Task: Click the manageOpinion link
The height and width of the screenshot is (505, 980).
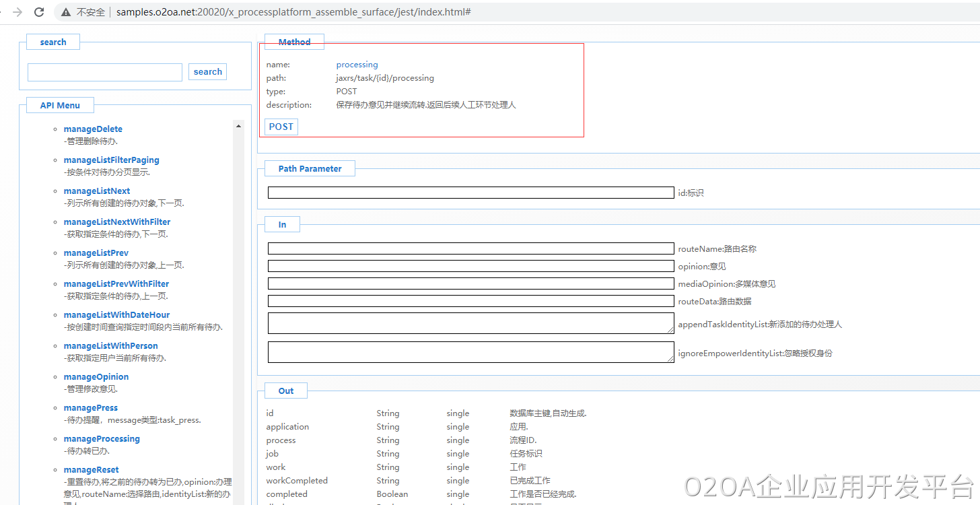Action: pyautogui.click(x=96, y=377)
